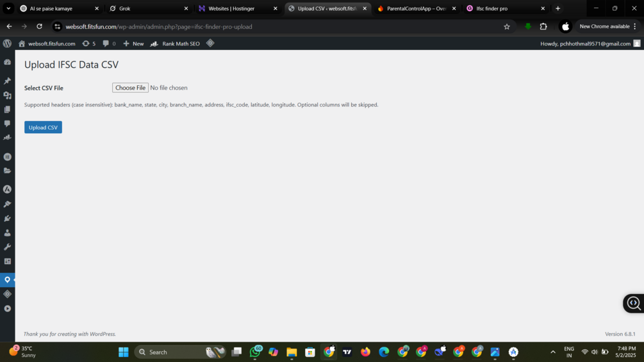Show hidden system tray icons
Screen dimensions: 644x362
[x=553, y=352]
